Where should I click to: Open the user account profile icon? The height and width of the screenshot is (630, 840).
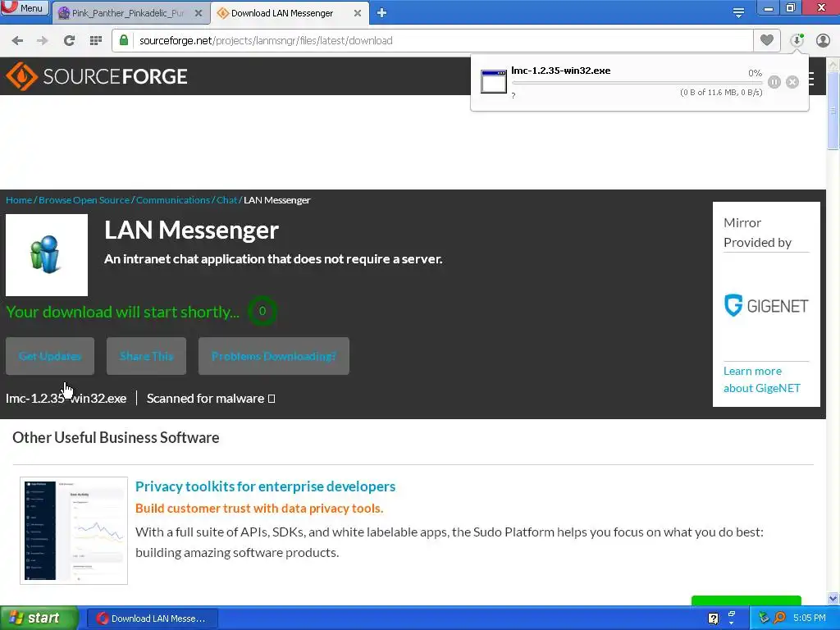[x=823, y=40]
